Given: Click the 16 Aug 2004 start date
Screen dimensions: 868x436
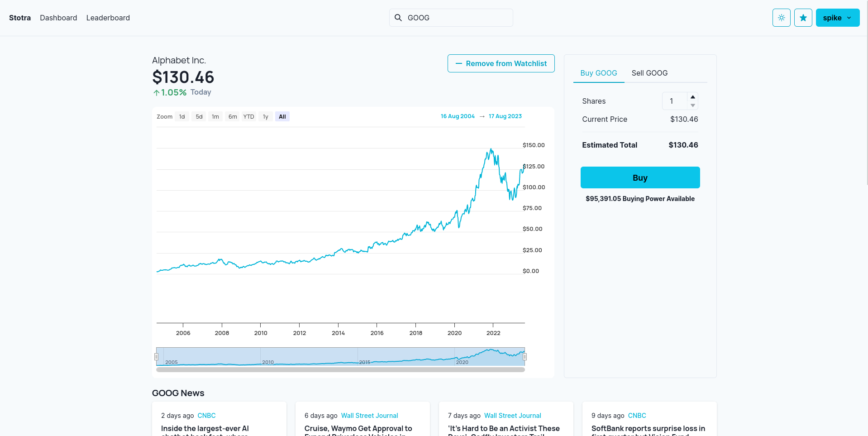Looking at the screenshot, I should point(458,116).
